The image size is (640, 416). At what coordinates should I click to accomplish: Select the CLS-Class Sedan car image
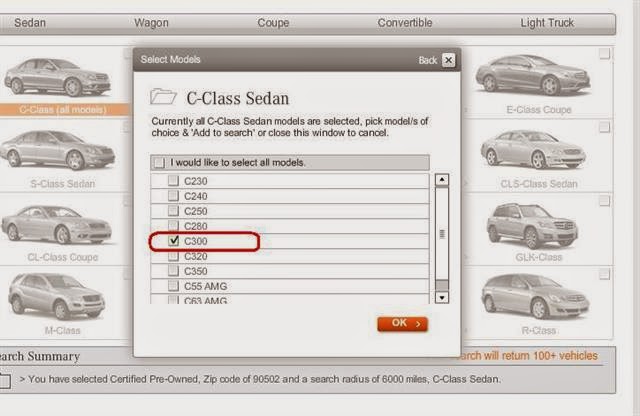pos(533,149)
